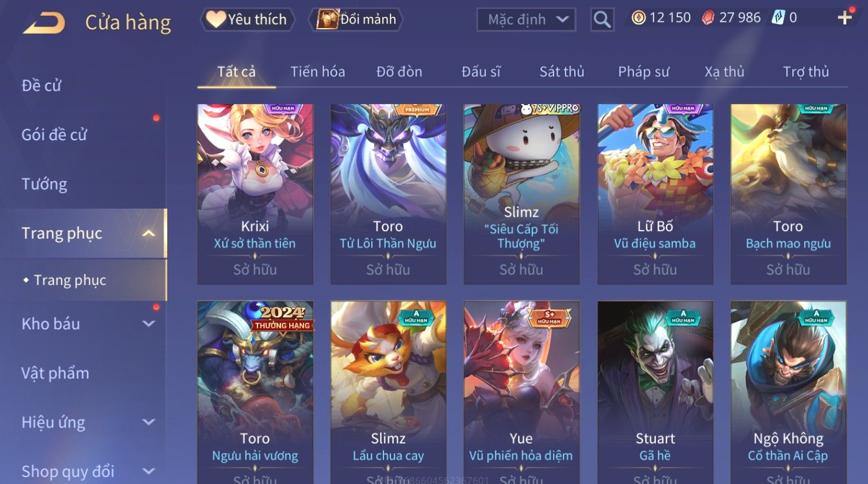The height and width of the screenshot is (484, 868).
Task: Select the Pháp sư tab
Action: (x=644, y=72)
